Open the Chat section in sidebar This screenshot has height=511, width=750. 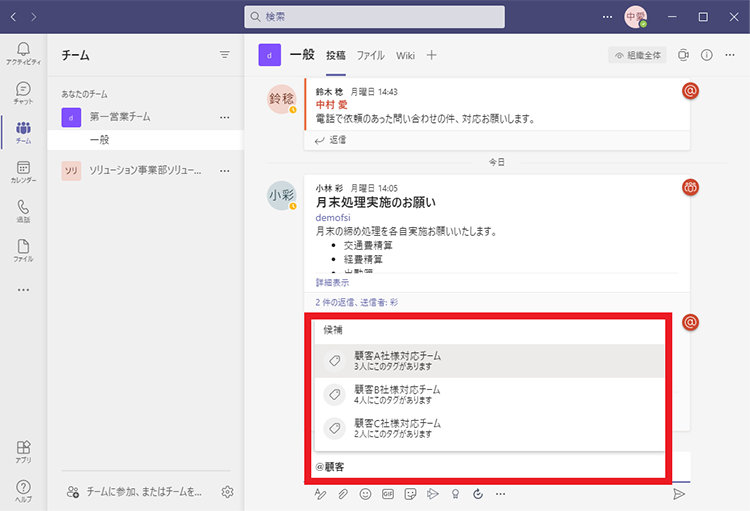(x=23, y=93)
